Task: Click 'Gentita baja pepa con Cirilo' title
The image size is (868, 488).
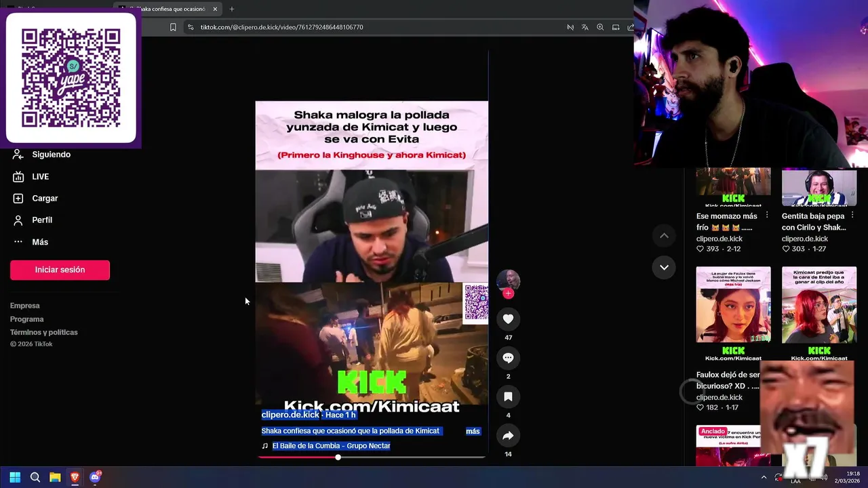Action: pyautogui.click(x=814, y=222)
